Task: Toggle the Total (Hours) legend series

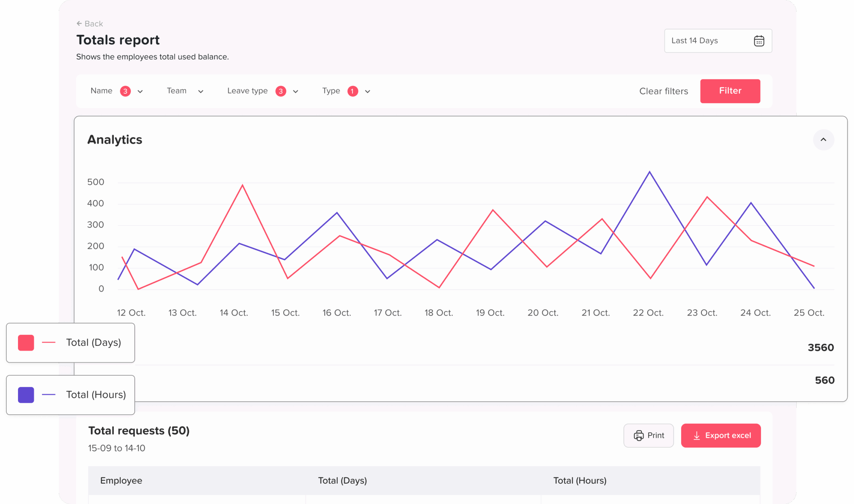Action: tap(96, 395)
